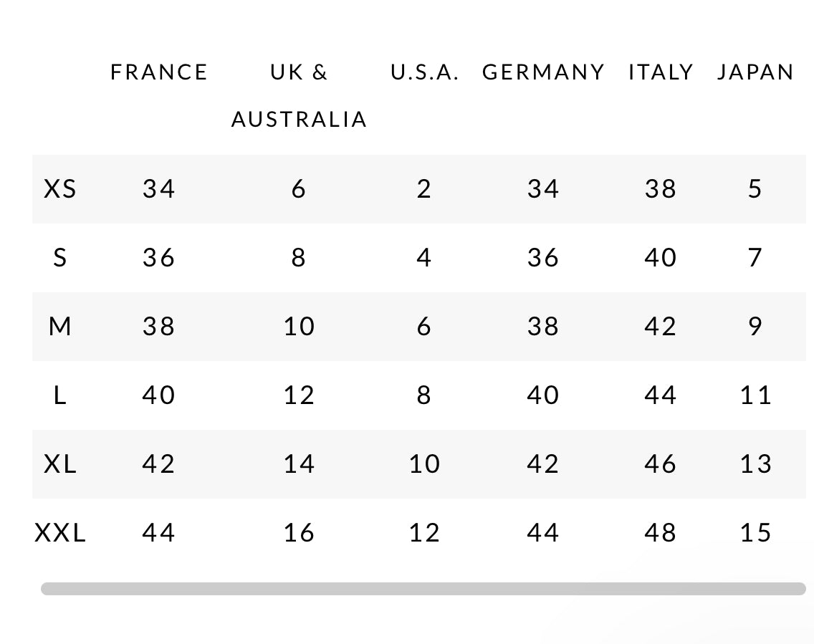This screenshot has width=814, height=644.
Task: Click UK size 14 in XL row
Action: coord(299,464)
